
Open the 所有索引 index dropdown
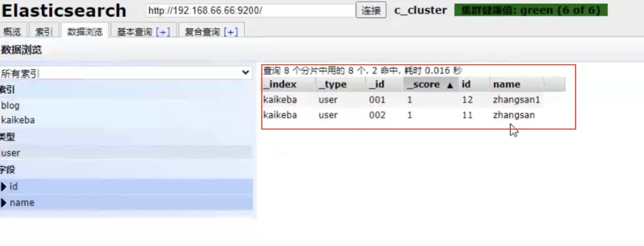tap(126, 73)
